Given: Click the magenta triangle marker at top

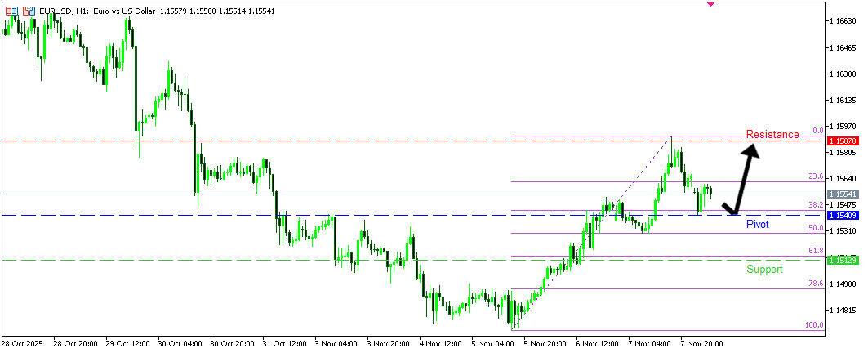Looking at the screenshot, I should [x=710, y=3].
